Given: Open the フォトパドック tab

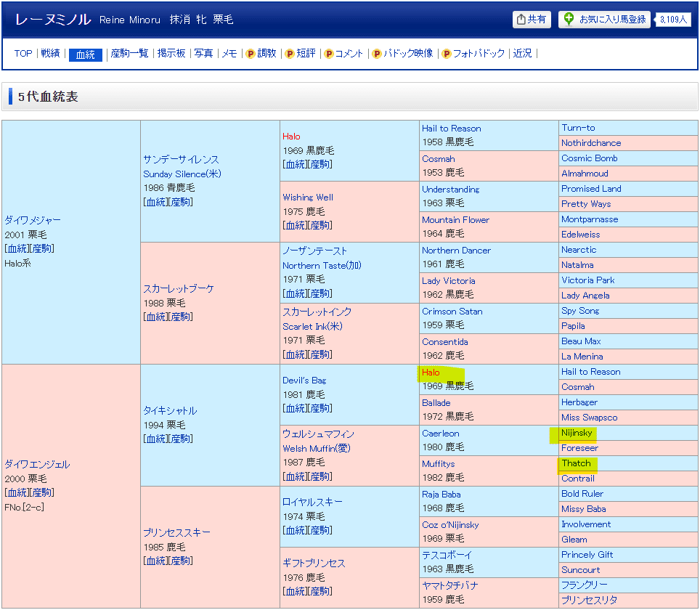Looking at the screenshot, I should [x=479, y=54].
